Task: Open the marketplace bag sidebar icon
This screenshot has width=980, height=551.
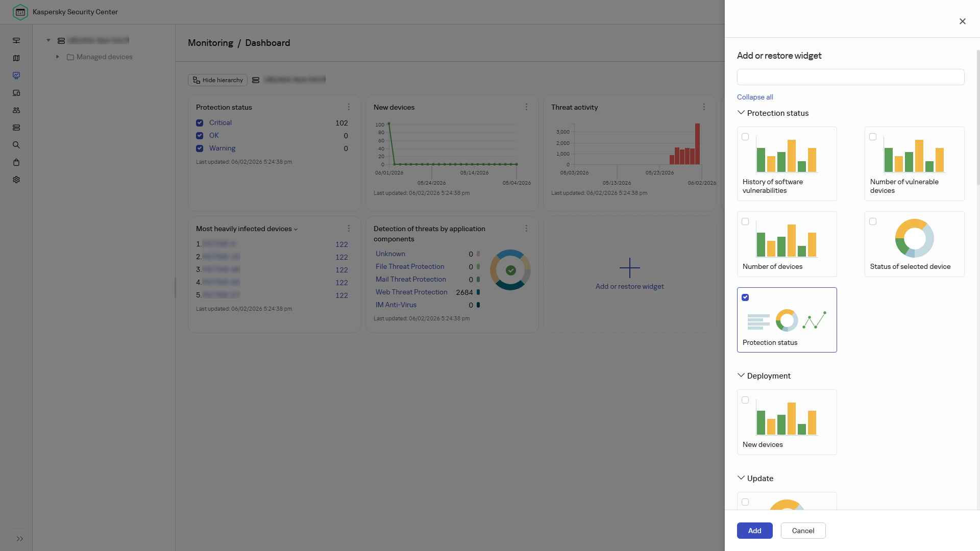Action: coord(16,162)
